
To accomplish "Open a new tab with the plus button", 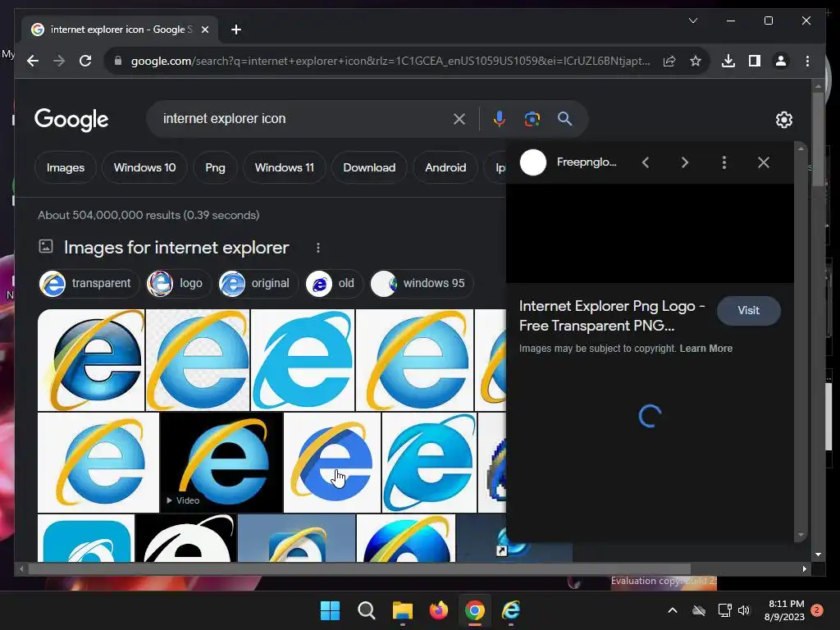I will (236, 30).
